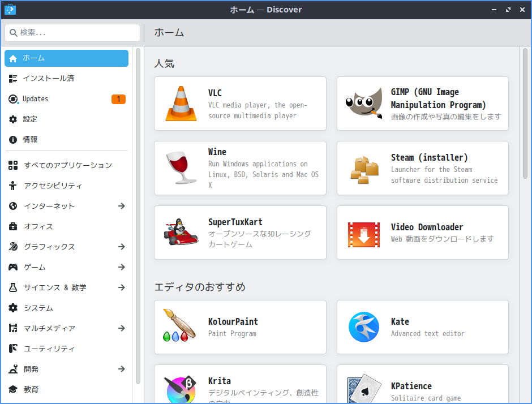
Task: Click the マルチメディア film icon
Action: click(13, 328)
